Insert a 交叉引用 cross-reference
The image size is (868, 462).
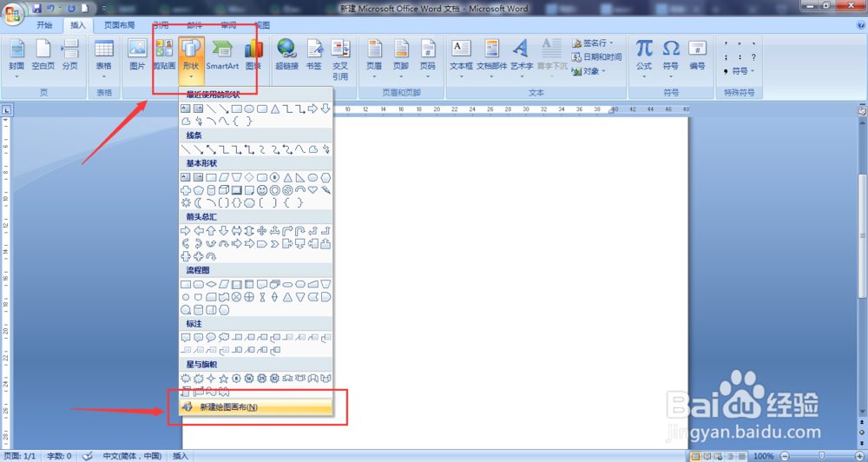(x=340, y=60)
